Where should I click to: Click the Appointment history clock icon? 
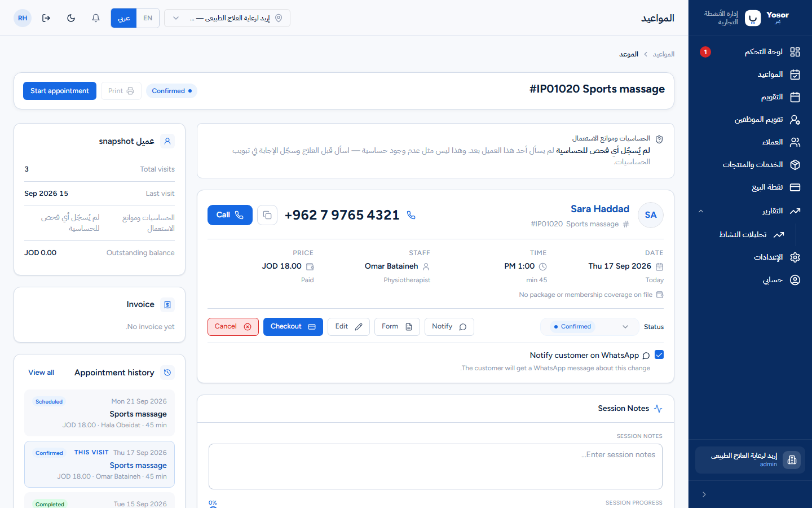click(167, 373)
